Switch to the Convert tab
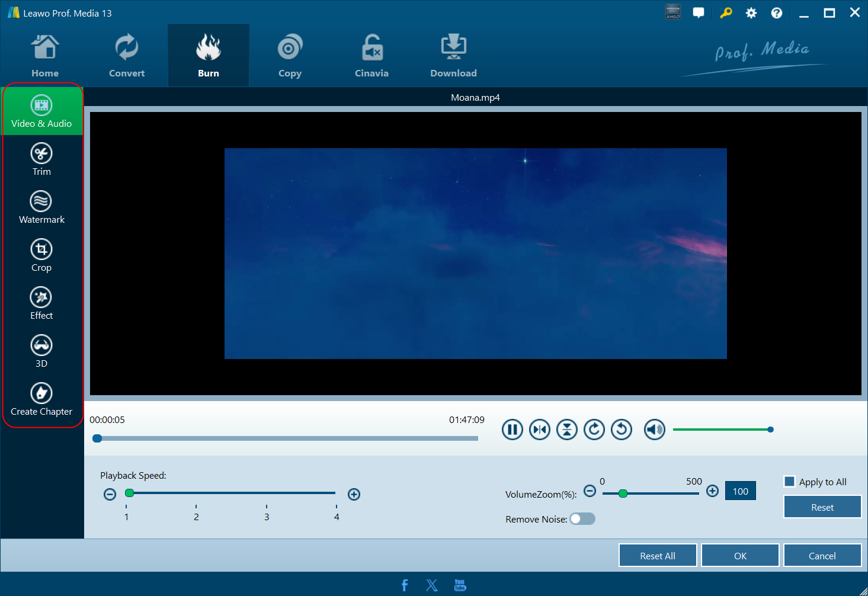 click(127, 56)
